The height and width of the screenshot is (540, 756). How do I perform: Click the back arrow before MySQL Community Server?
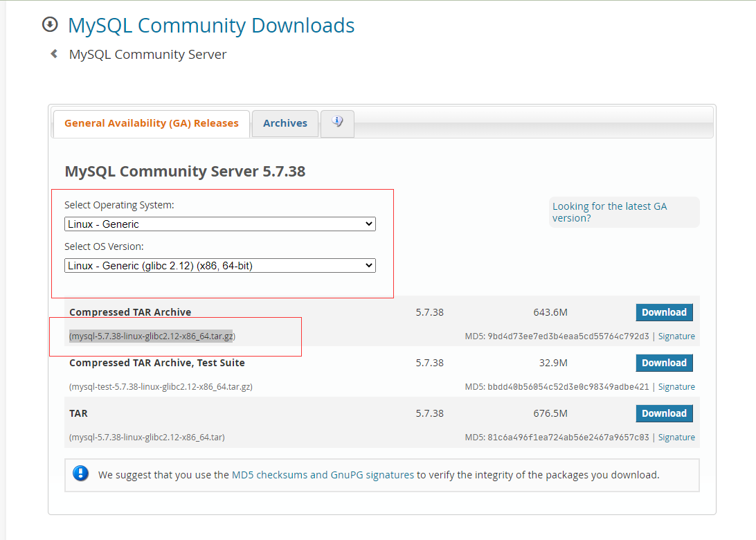[54, 54]
